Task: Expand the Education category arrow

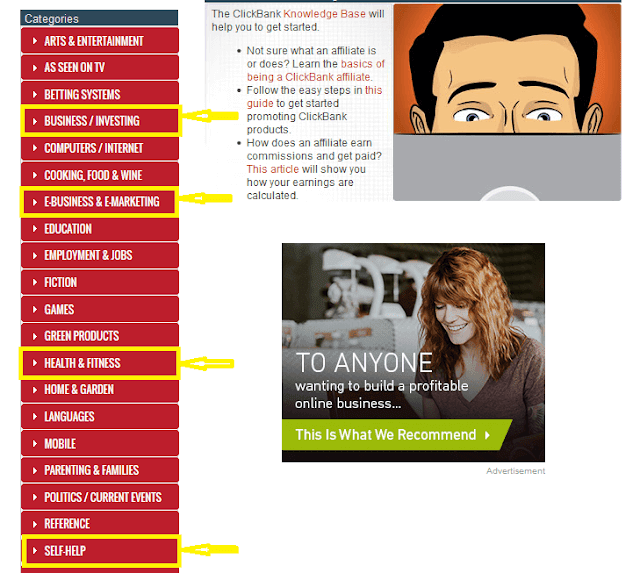Action: 35,229
